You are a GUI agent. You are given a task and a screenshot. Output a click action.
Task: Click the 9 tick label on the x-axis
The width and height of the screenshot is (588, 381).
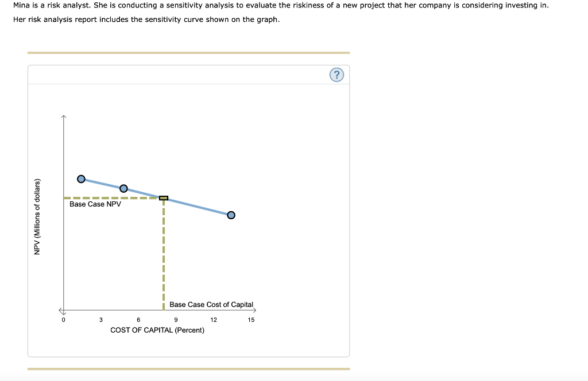[x=176, y=320]
